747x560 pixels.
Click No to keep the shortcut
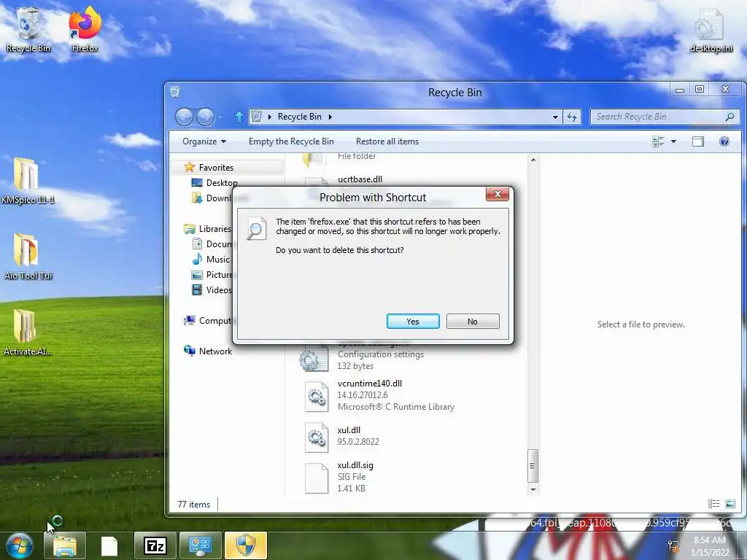point(473,322)
